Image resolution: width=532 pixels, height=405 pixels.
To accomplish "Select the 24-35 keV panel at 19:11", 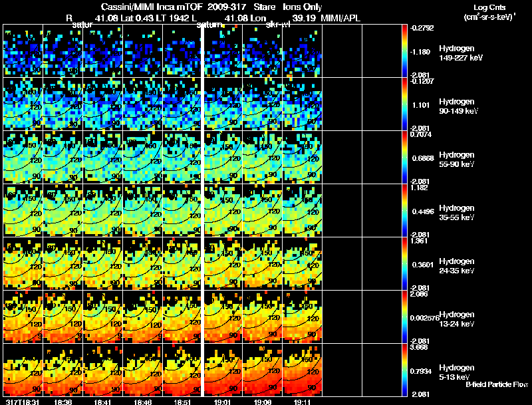I will point(303,264).
